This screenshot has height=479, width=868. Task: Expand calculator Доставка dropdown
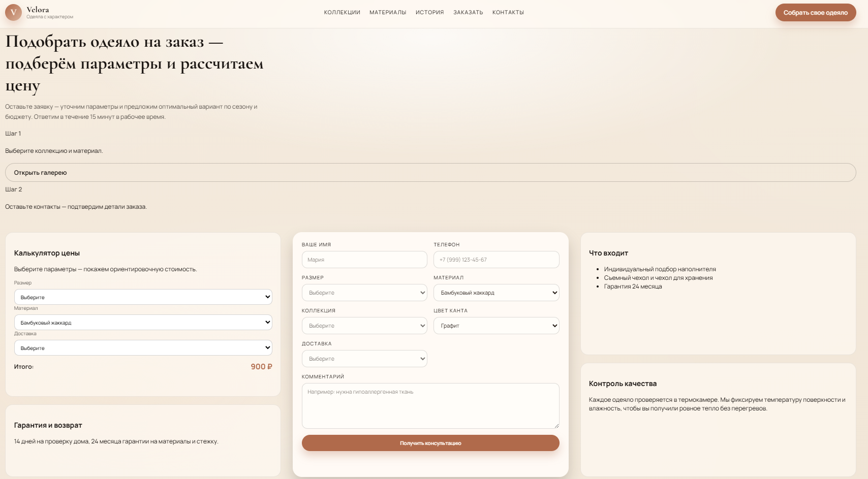tap(143, 348)
